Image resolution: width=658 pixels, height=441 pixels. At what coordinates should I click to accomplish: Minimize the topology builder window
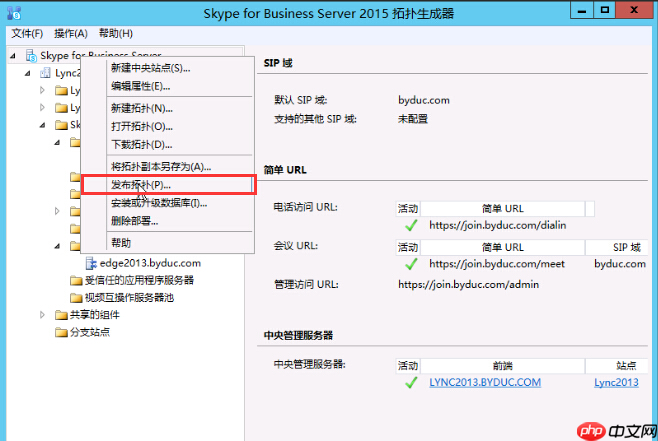point(582,10)
